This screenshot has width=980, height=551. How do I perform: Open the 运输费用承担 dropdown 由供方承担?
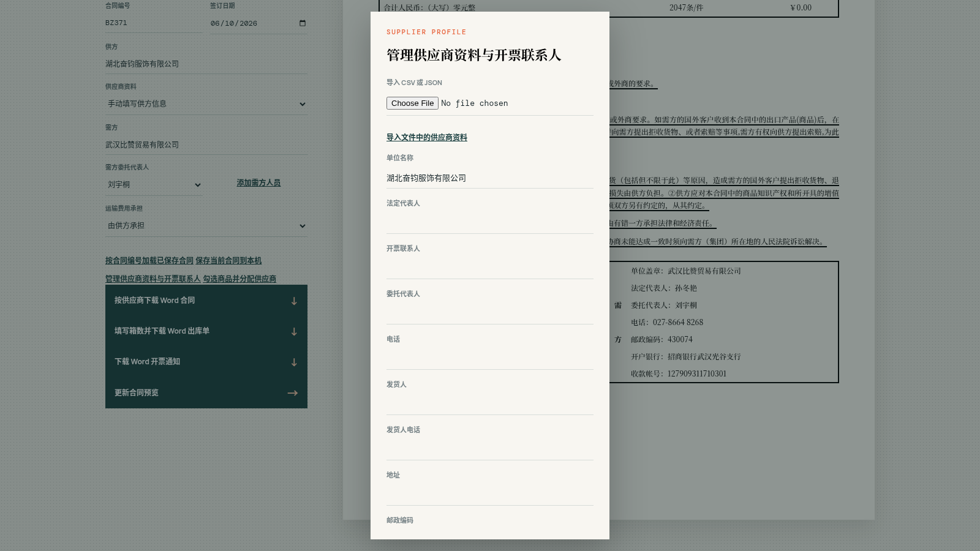(x=206, y=226)
